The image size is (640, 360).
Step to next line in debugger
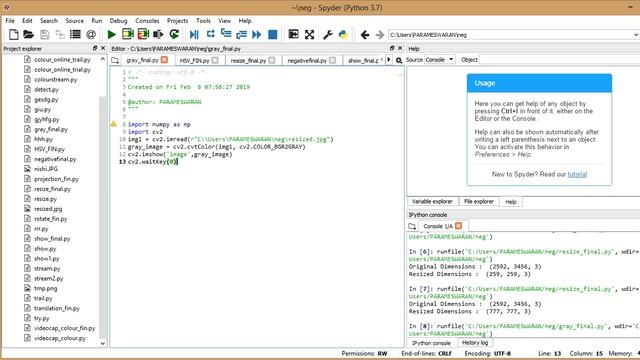coord(210,34)
